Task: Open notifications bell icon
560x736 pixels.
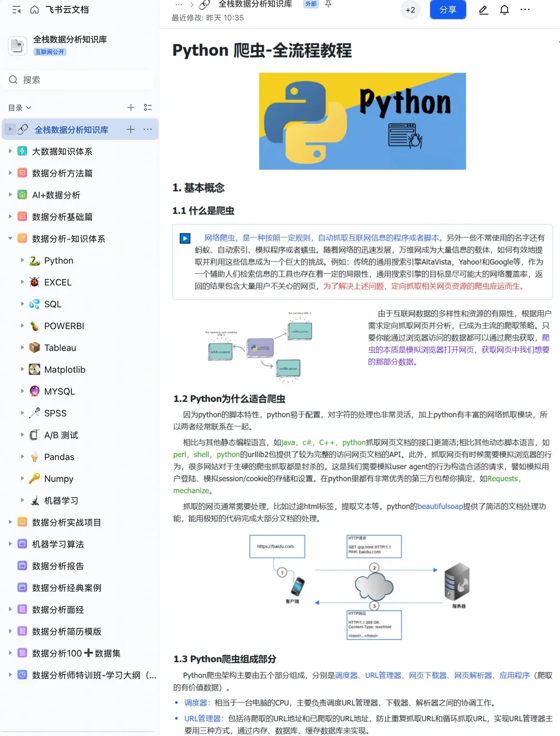Action: pyautogui.click(x=504, y=10)
